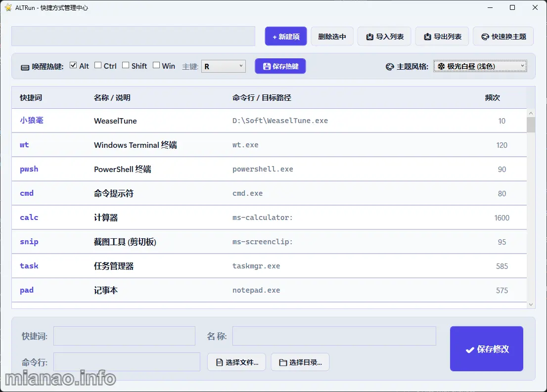The height and width of the screenshot is (392, 547).
Task: Open the 主题风格 theme dropdown
Action: [480, 66]
